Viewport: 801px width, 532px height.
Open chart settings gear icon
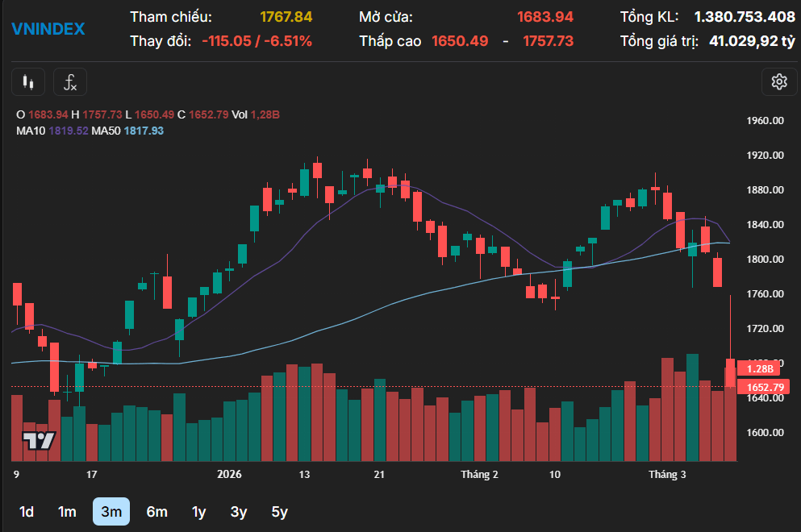coord(779,81)
